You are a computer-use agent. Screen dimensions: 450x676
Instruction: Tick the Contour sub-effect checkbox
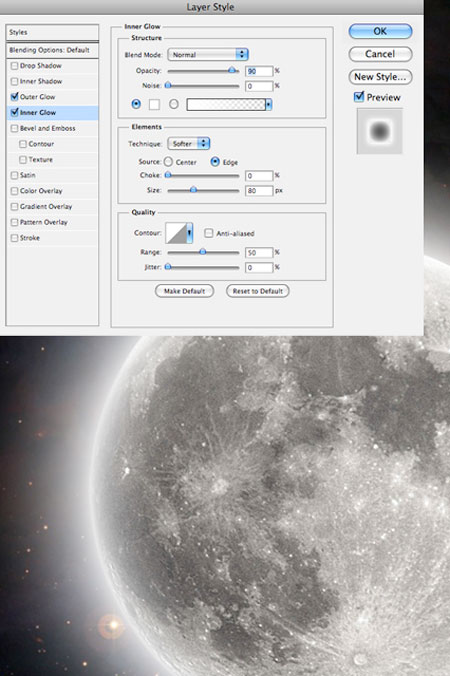(x=23, y=144)
